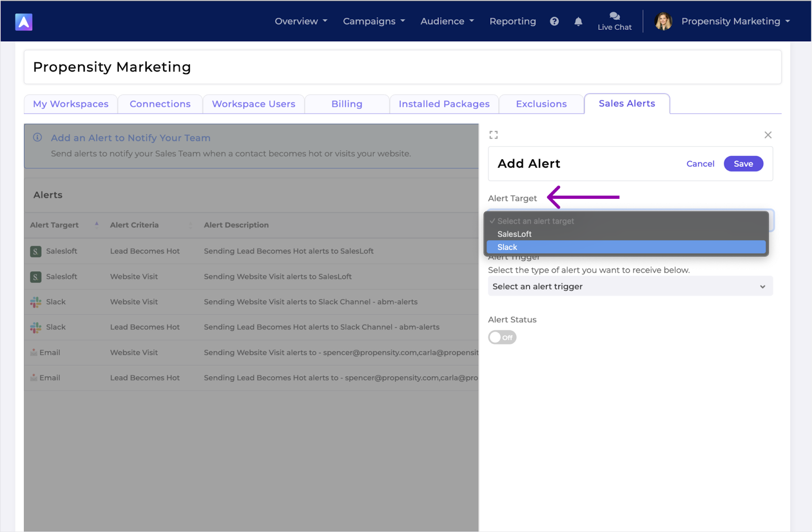
Task: Click 'Sending Website Visit alerts to SalesLoft' description
Action: click(278, 276)
